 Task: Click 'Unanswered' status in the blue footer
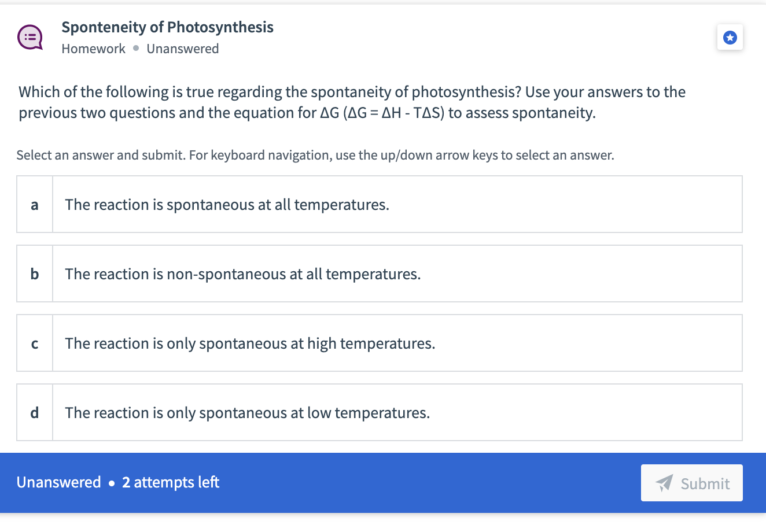coord(58,482)
